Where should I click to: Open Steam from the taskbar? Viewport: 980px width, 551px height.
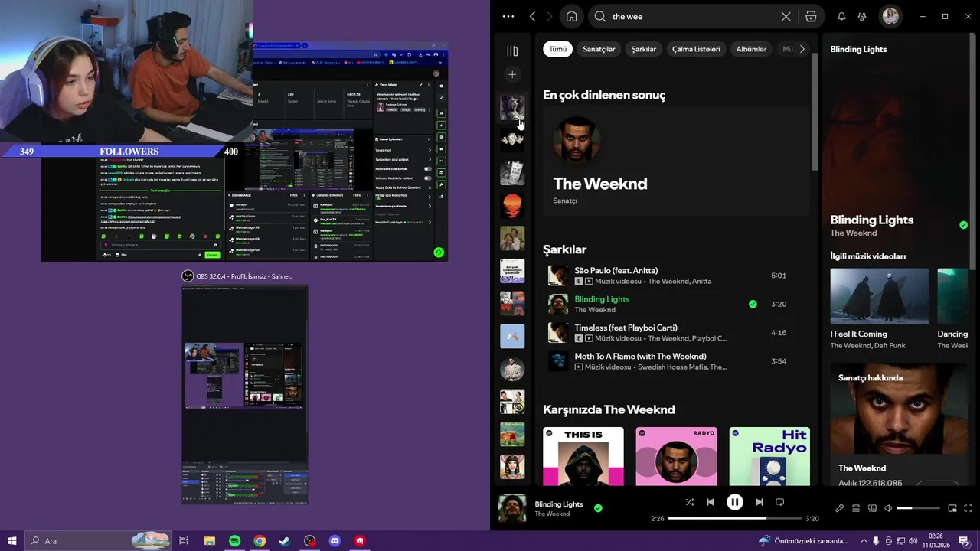[x=284, y=541]
